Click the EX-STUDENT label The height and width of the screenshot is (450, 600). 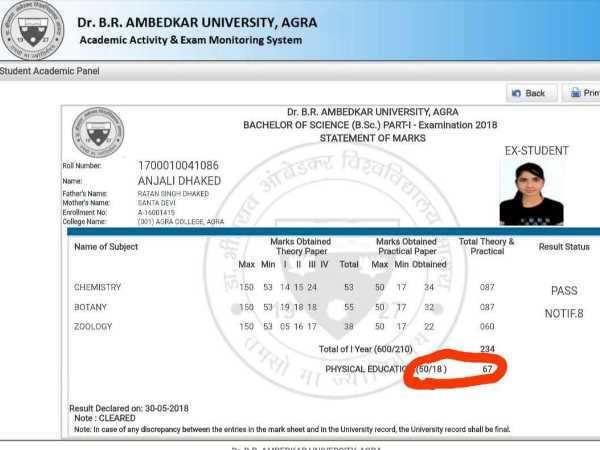coord(536,151)
